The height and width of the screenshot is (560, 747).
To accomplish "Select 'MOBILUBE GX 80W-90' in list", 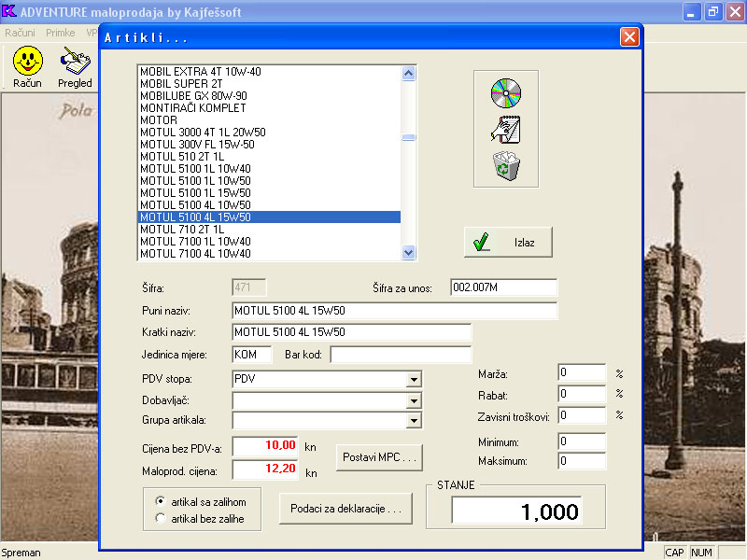I will 269,96.
